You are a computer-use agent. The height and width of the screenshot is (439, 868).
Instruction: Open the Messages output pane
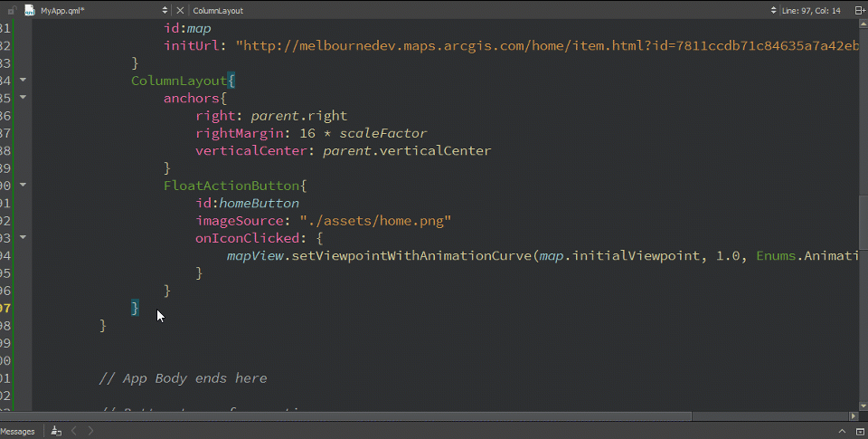[18, 431]
